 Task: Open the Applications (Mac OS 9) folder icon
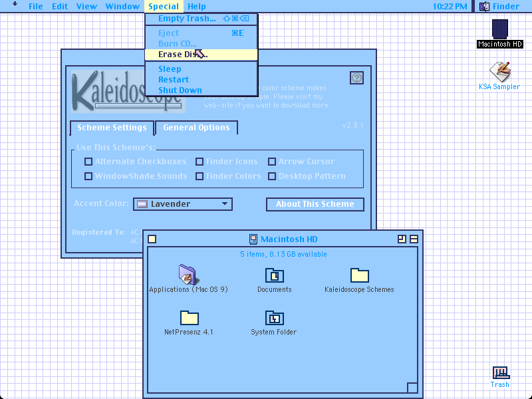(x=188, y=274)
